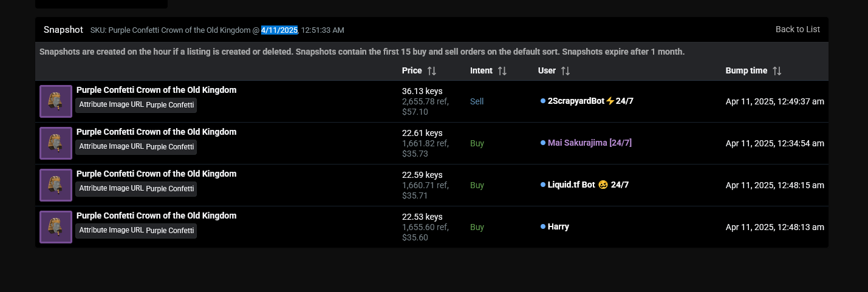Click the Liquid.tf Bot listing item image
Viewport: 868px width, 292px height.
pos(56,185)
